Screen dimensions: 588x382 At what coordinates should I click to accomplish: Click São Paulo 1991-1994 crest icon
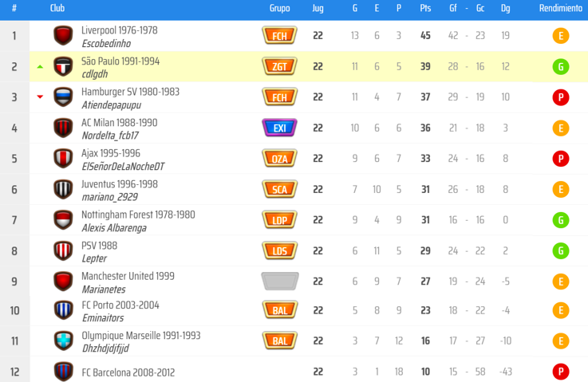63,67
